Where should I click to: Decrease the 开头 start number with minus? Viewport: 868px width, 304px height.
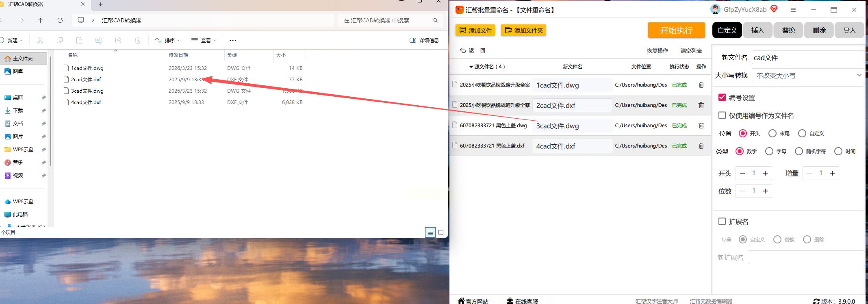tap(742, 173)
